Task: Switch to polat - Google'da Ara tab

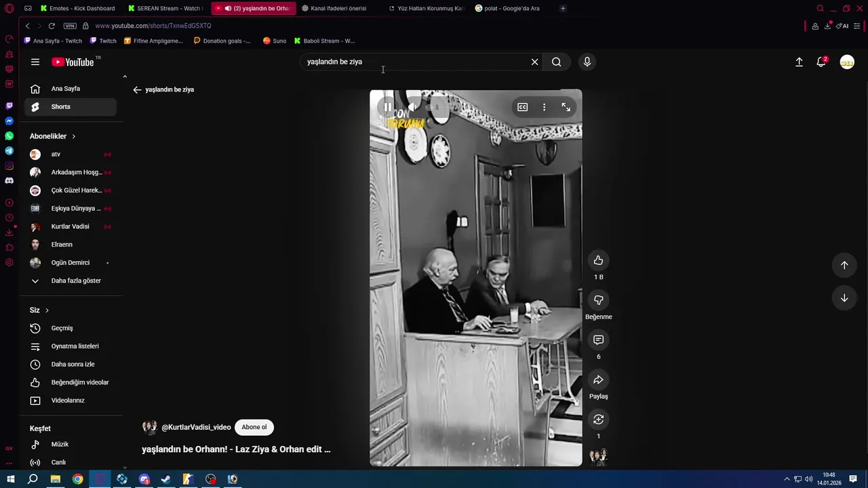Action: coord(513,8)
